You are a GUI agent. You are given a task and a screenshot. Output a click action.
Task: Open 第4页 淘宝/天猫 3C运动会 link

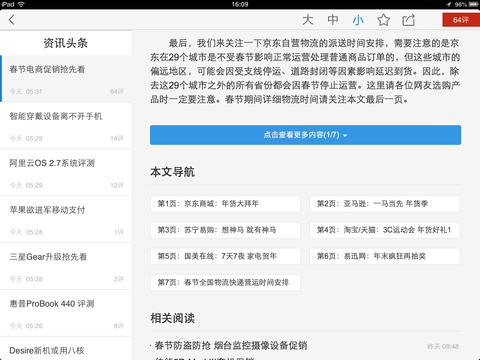click(384, 230)
